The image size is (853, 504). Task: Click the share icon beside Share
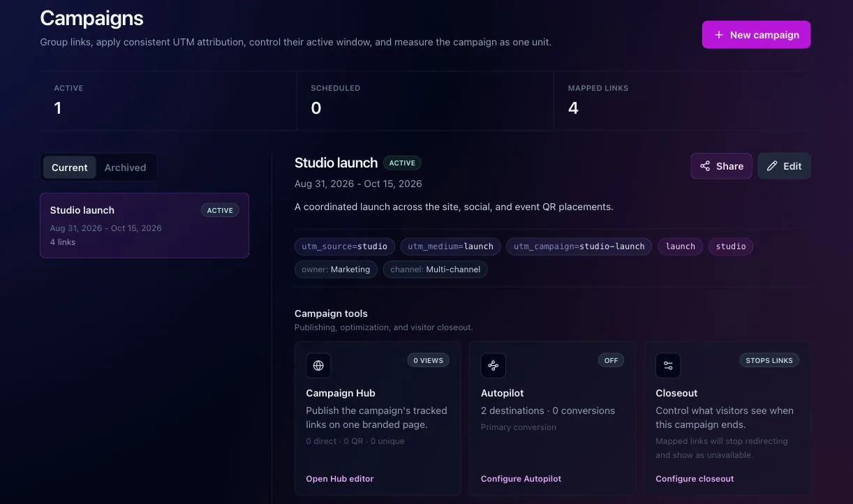[x=705, y=166]
